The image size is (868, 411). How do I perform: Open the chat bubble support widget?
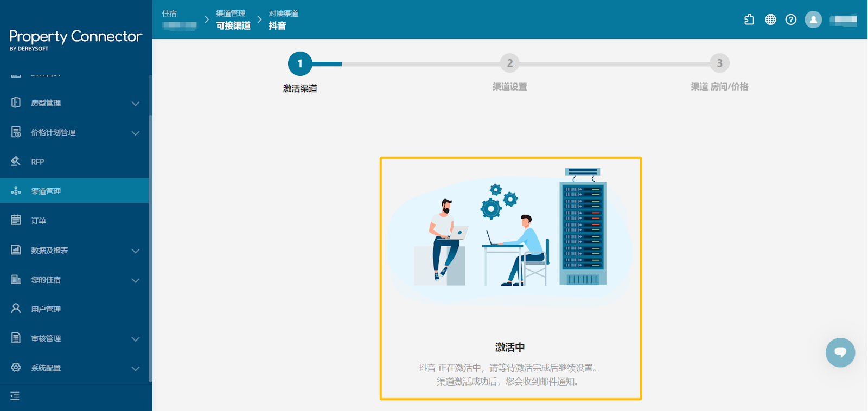[x=840, y=352]
